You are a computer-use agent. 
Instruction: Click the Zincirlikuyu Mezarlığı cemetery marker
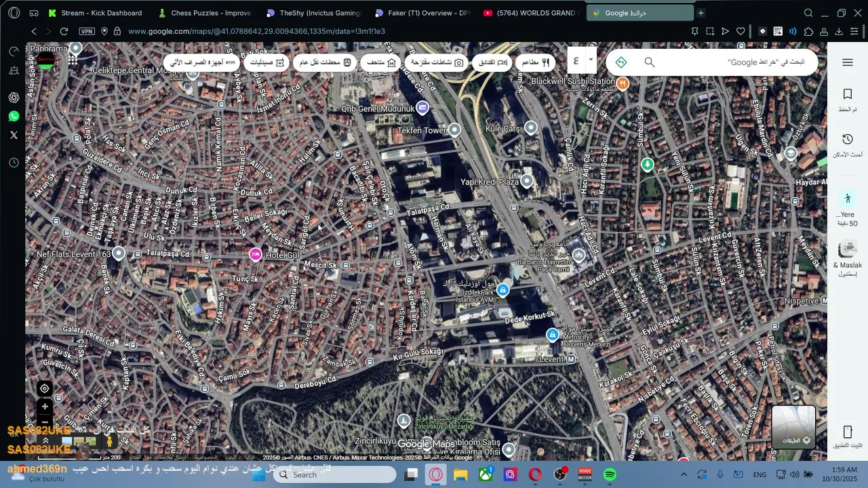tap(404, 421)
